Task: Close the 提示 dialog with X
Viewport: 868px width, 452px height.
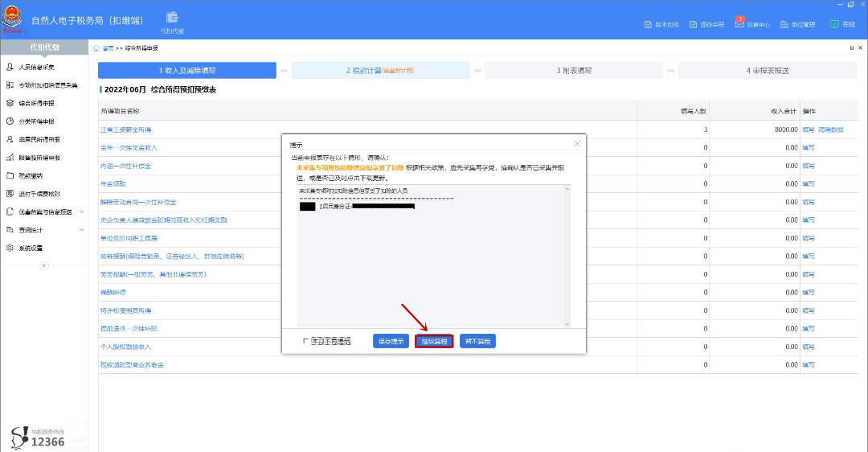Action: [577, 144]
